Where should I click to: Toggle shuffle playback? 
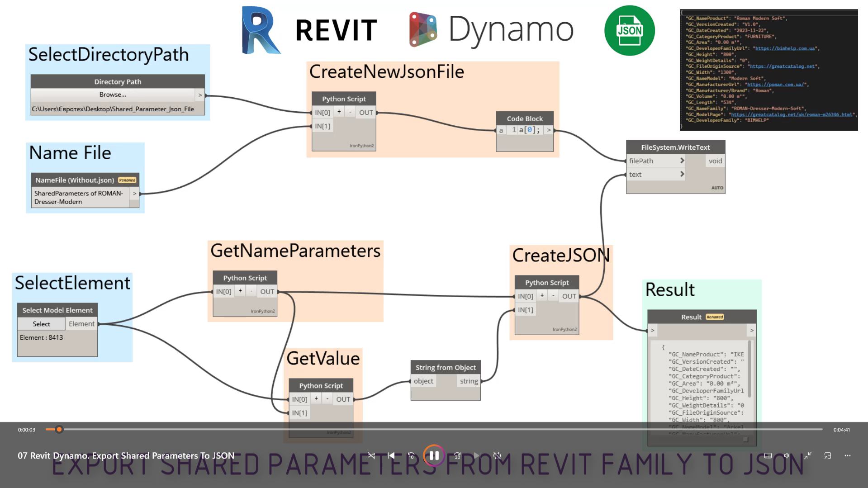[371, 455]
